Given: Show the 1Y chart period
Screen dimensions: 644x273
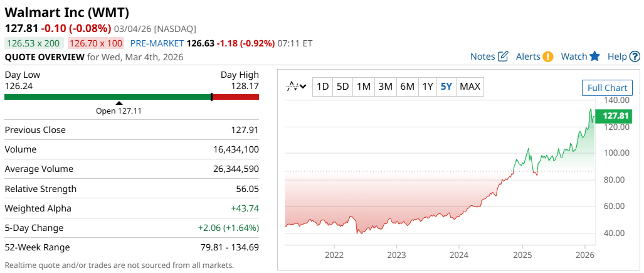Looking at the screenshot, I should [x=427, y=87].
